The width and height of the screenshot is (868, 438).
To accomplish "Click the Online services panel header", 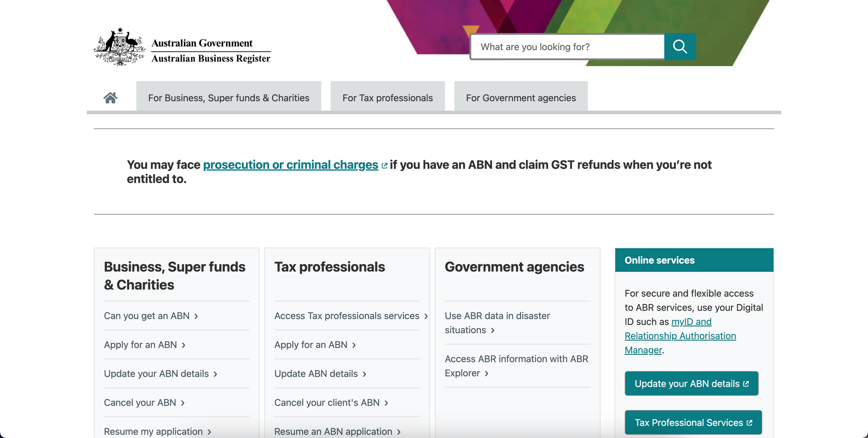I will point(694,260).
